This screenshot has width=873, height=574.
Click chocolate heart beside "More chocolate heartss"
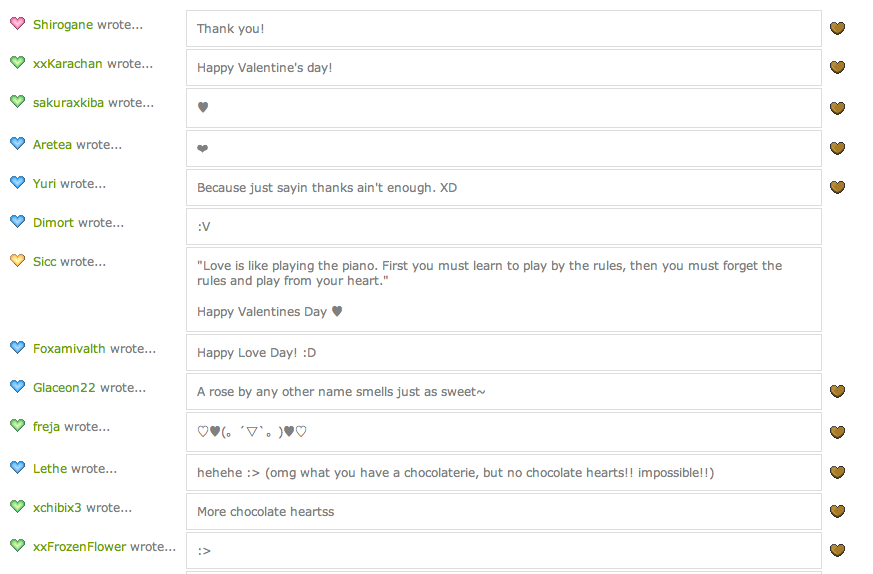pos(838,512)
